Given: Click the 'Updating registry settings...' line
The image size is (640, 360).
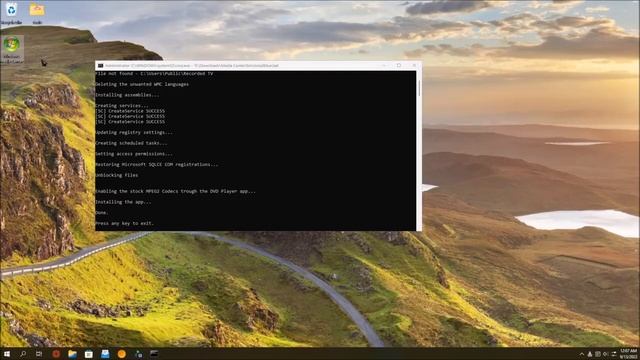Looking at the screenshot, I should point(134,133).
